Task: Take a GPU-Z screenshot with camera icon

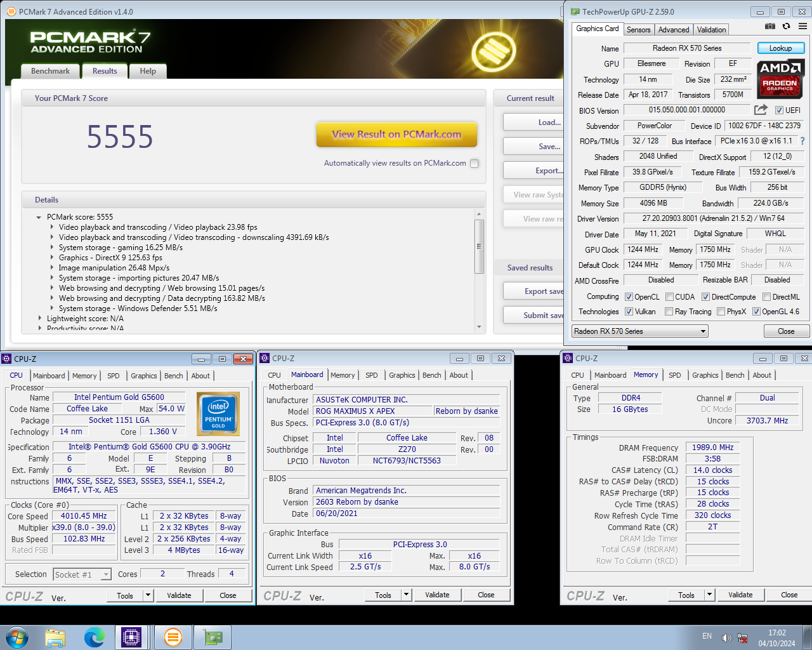Action: (x=769, y=27)
